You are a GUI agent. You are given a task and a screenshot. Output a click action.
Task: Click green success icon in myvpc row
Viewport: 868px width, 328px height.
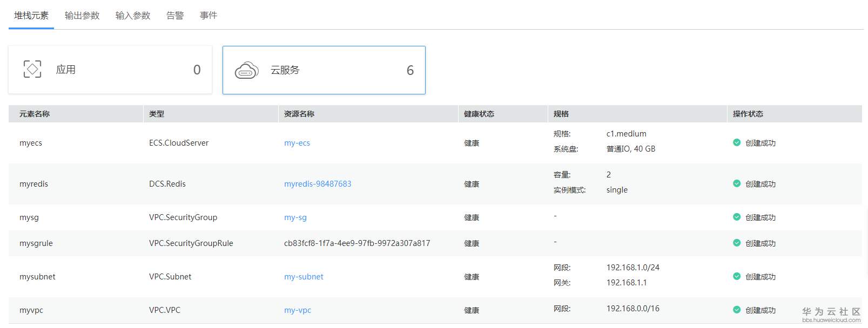(x=737, y=310)
